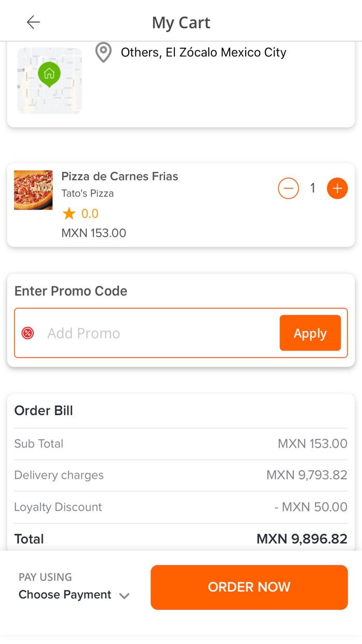Open the map preview thumbnail

(49, 80)
